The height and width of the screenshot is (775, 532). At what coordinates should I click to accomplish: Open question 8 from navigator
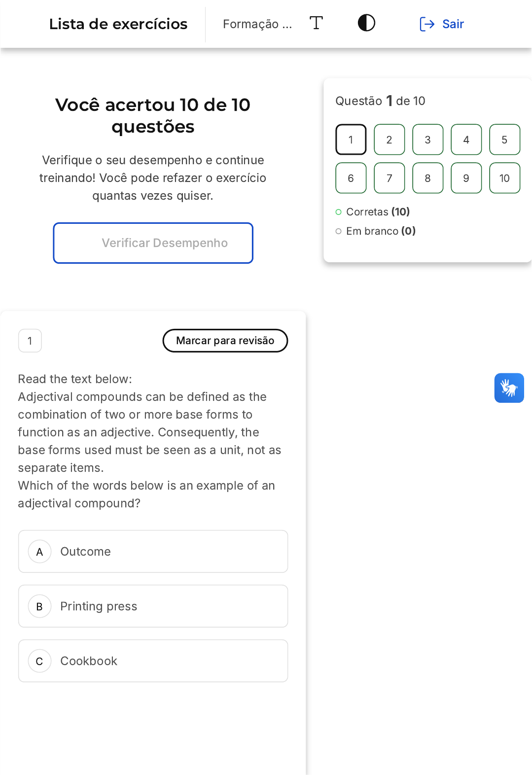(427, 178)
